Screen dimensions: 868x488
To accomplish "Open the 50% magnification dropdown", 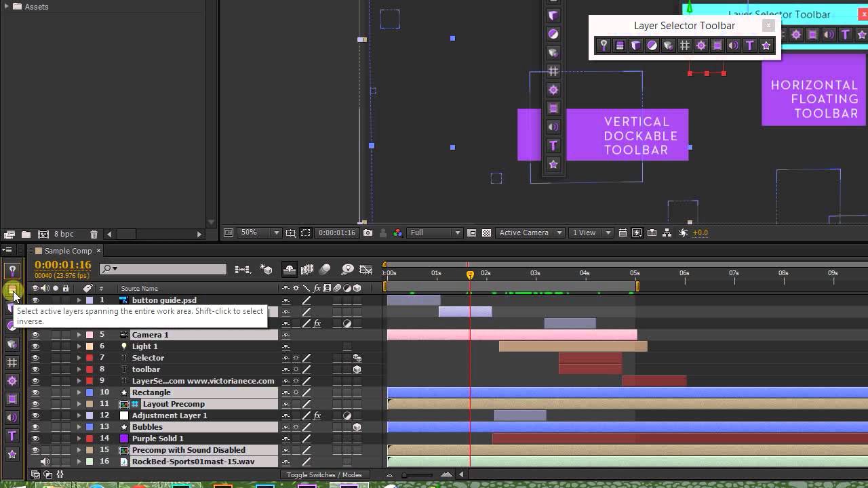I will (x=260, y=232).
